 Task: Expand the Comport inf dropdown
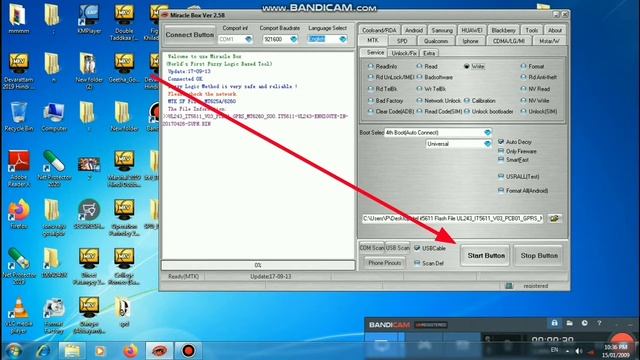[x=248, y=39]
